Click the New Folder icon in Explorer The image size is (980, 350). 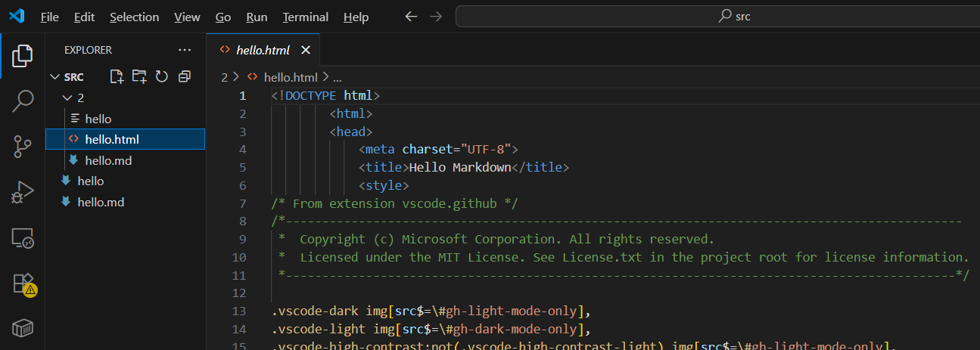pos(139,76)
